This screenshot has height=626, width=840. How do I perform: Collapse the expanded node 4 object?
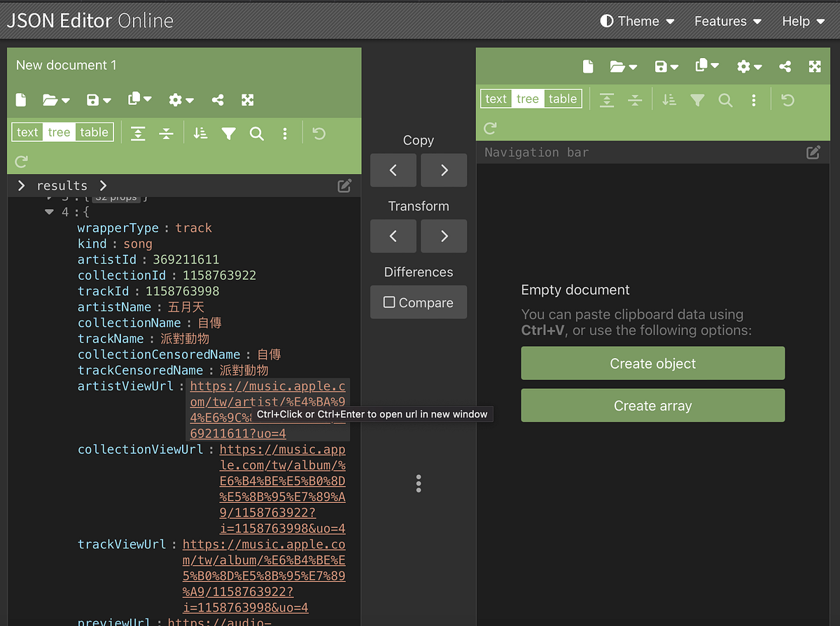tap(49, 211)
